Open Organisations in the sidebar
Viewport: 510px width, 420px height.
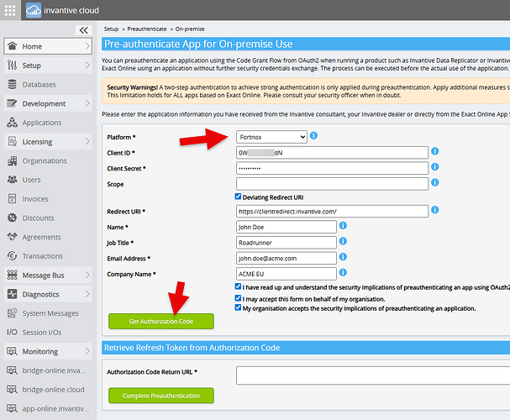click(x=45, y=161)
